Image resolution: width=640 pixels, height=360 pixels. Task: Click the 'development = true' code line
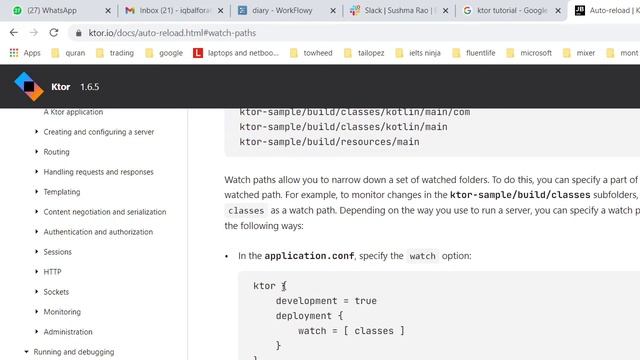tap(326, 301)
